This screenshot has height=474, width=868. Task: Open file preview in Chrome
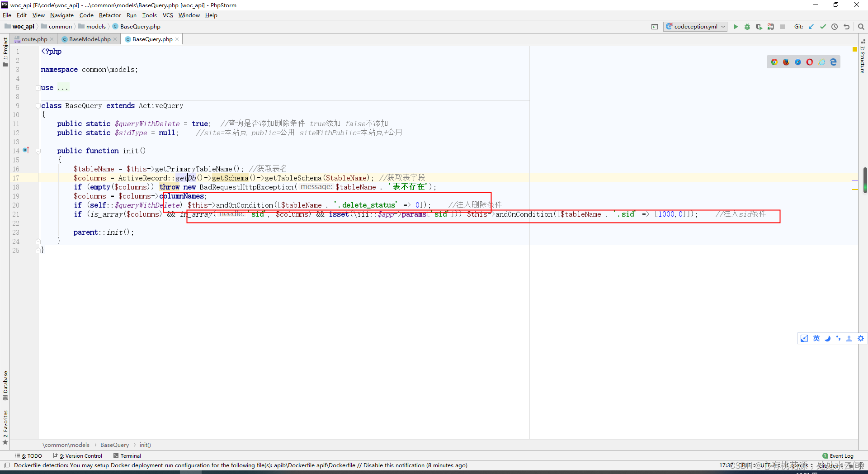click(774, 62)
